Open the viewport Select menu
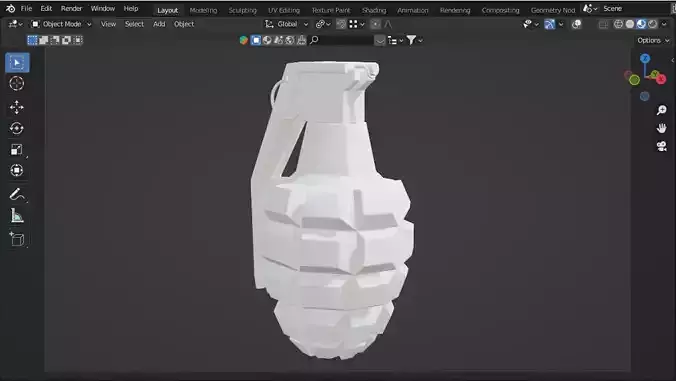The height and width of the screenshot is (381, 676). click(x=134, y=24)
